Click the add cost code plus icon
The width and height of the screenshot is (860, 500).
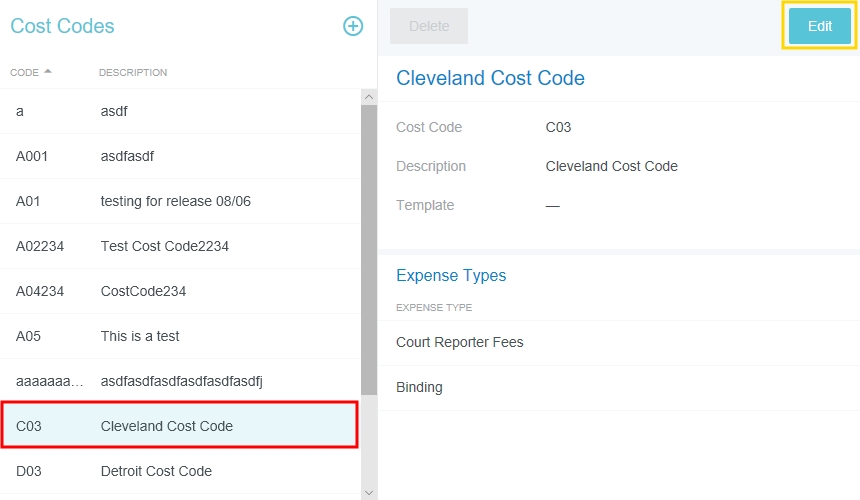[353, 27]
